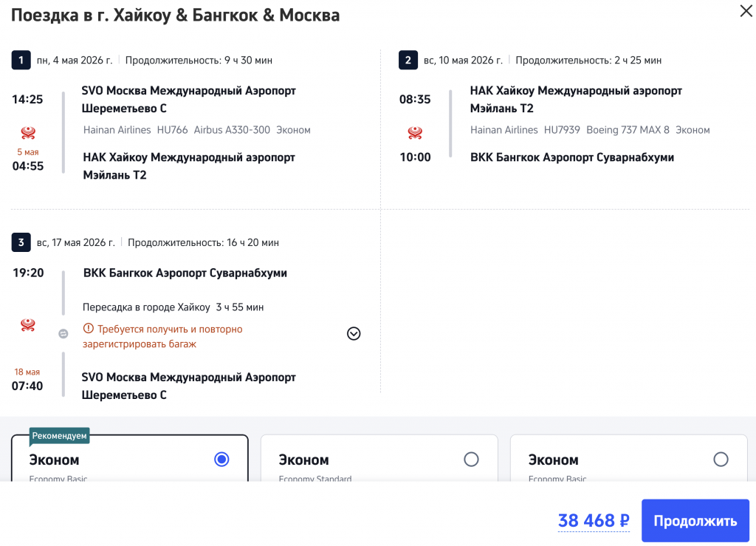Click Hainan Airlines logo on second flight

(415, 133)
